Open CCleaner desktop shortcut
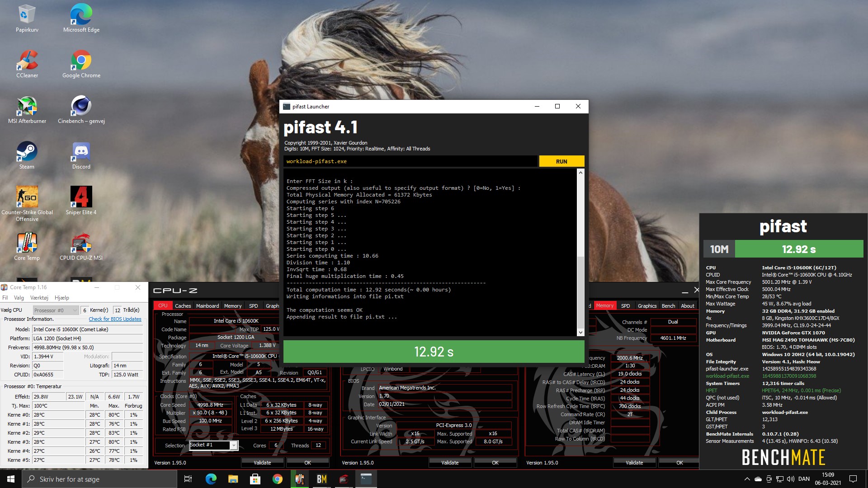 (27, 64)
